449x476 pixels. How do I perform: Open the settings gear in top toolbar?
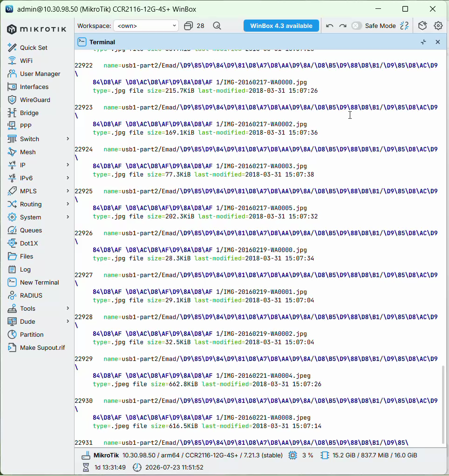coord(438,26)
